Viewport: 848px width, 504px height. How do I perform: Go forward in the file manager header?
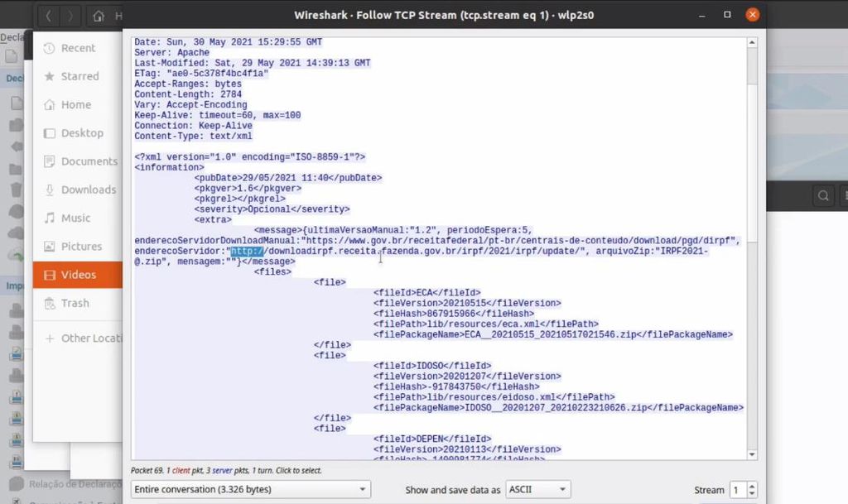(x=70, y=17)
